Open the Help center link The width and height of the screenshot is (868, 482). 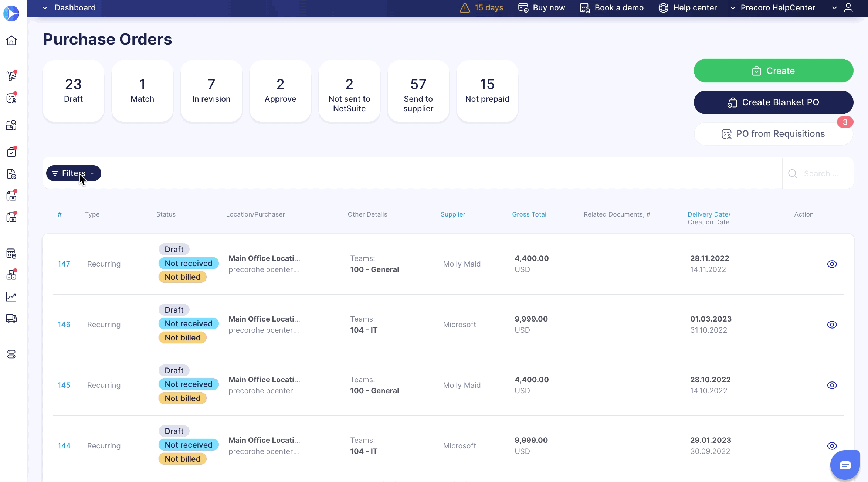[688, 8]
